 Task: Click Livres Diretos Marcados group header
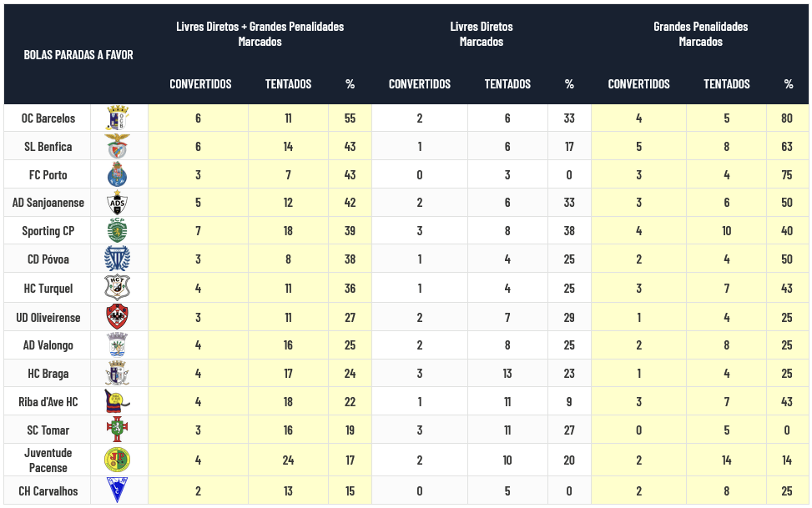(x=482, y=34)
